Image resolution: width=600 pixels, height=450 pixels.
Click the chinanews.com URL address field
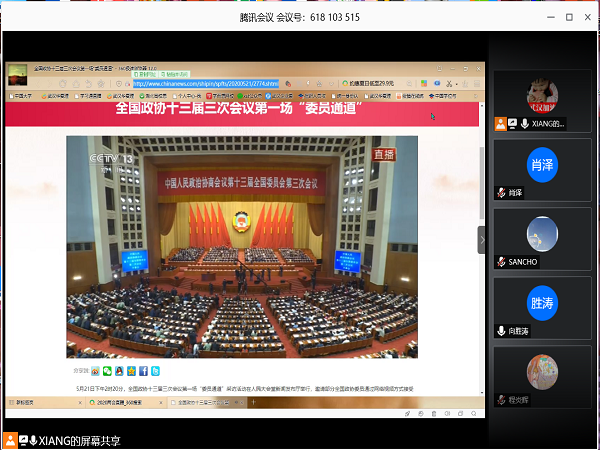[x=206, y=83]
